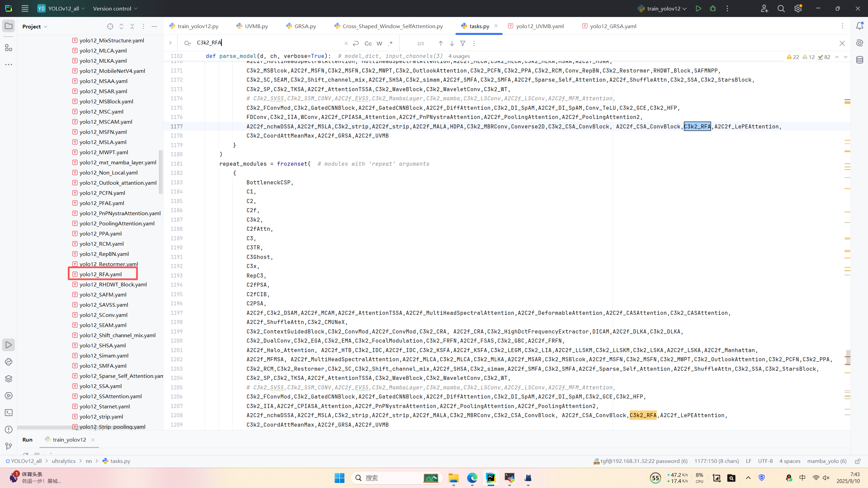This screenshot has width=868, height=488.
Task: Open the Version control dropdown
Action: 115,8
